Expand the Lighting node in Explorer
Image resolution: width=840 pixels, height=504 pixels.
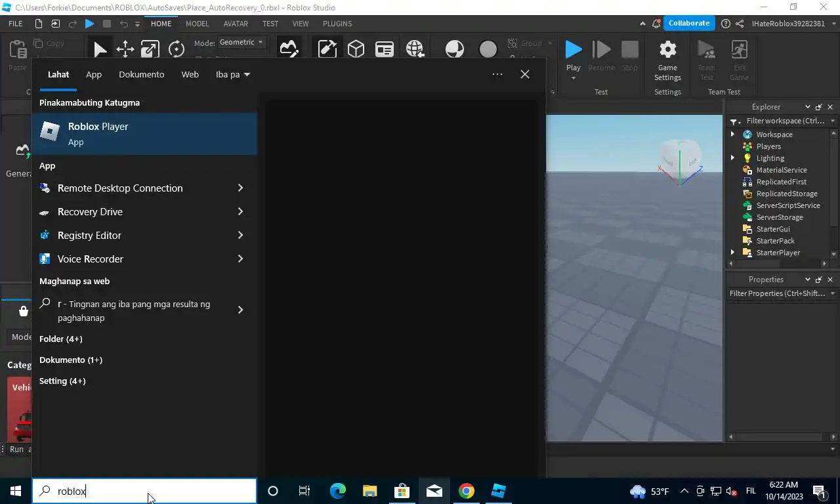tap(732, 158)
